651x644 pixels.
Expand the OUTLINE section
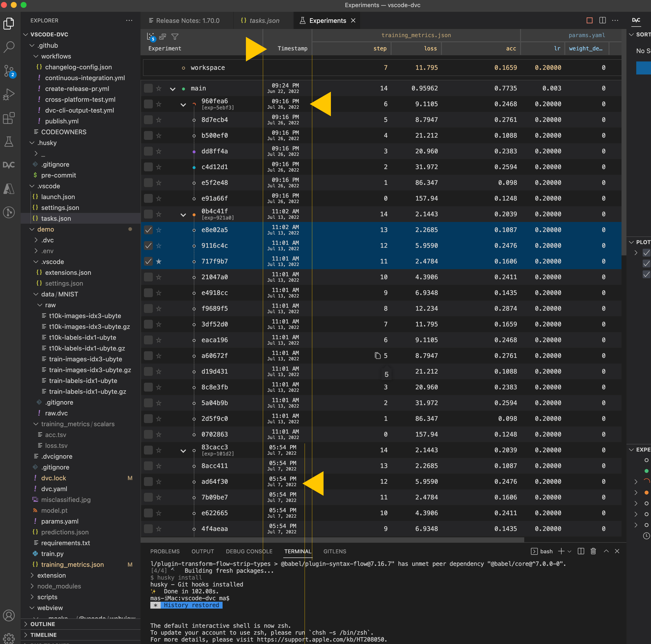(x=42, y=624)
